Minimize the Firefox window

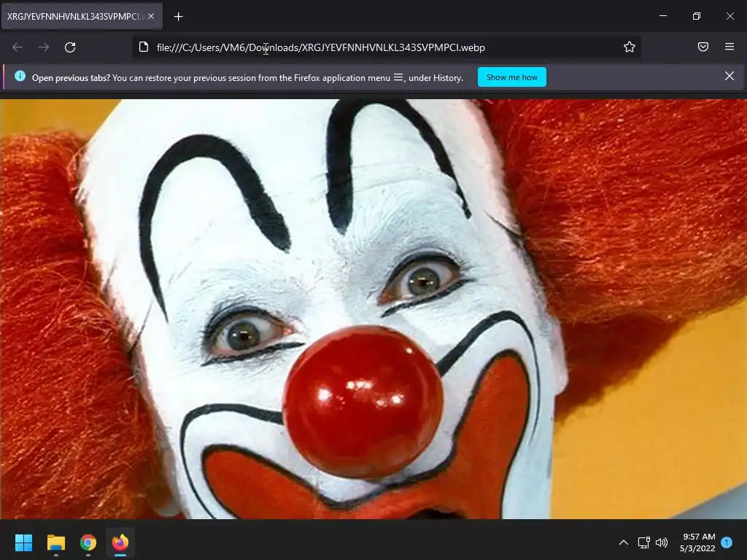click(x=662, y=16)
